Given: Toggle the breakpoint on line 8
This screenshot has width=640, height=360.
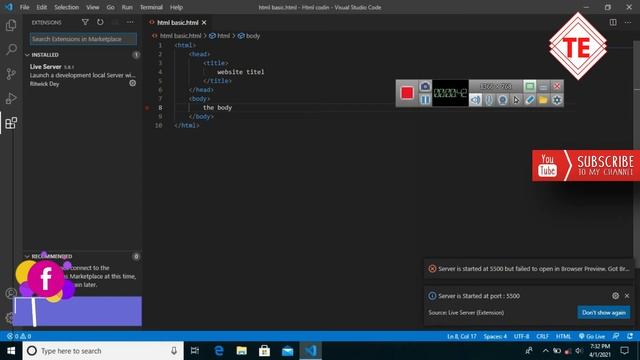Looking at the screenshot, I should coord(147,108).
